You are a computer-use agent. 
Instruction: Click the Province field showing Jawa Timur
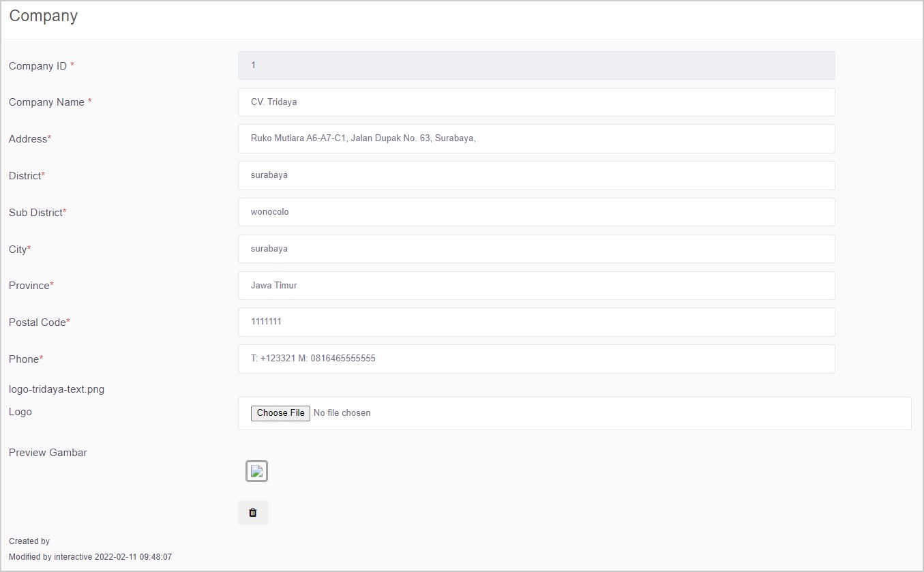click(536, 286)
